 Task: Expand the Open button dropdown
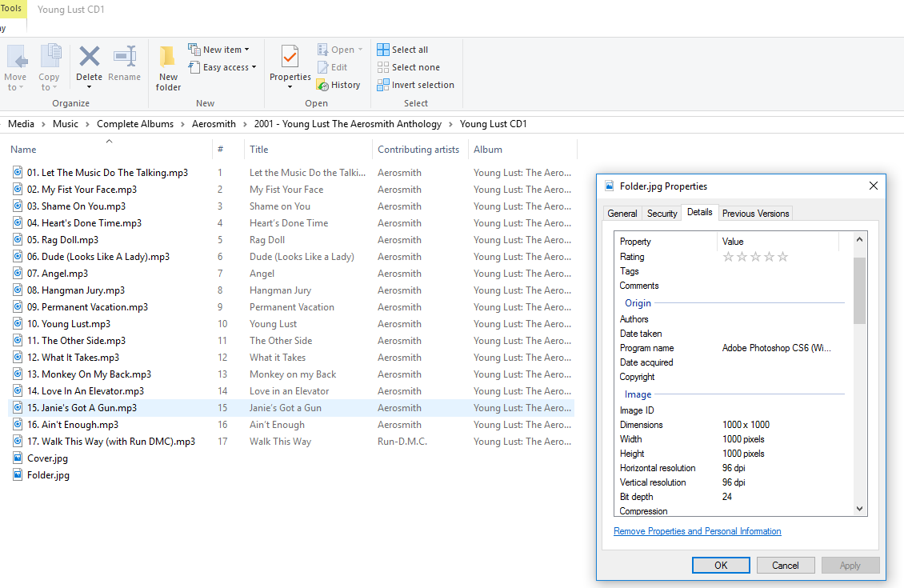360,50
